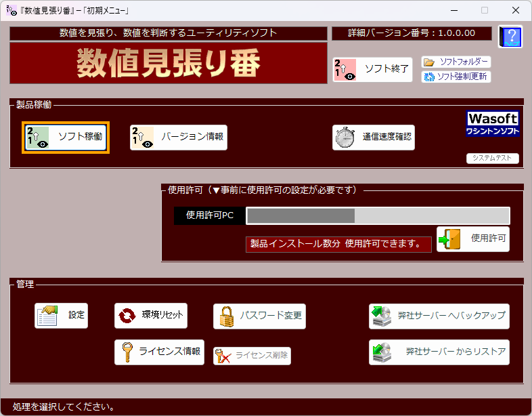Image resolution: width=532 pixels, height=416 pixels.
Task: Click the 詳細バージョン番号：1.0.0.00 label
Action: [412, 33]
